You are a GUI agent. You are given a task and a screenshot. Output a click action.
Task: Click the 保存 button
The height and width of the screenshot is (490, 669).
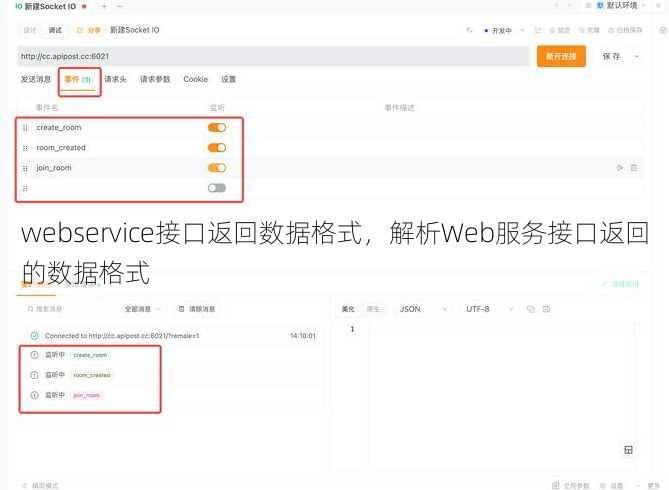tap(611, 56)
